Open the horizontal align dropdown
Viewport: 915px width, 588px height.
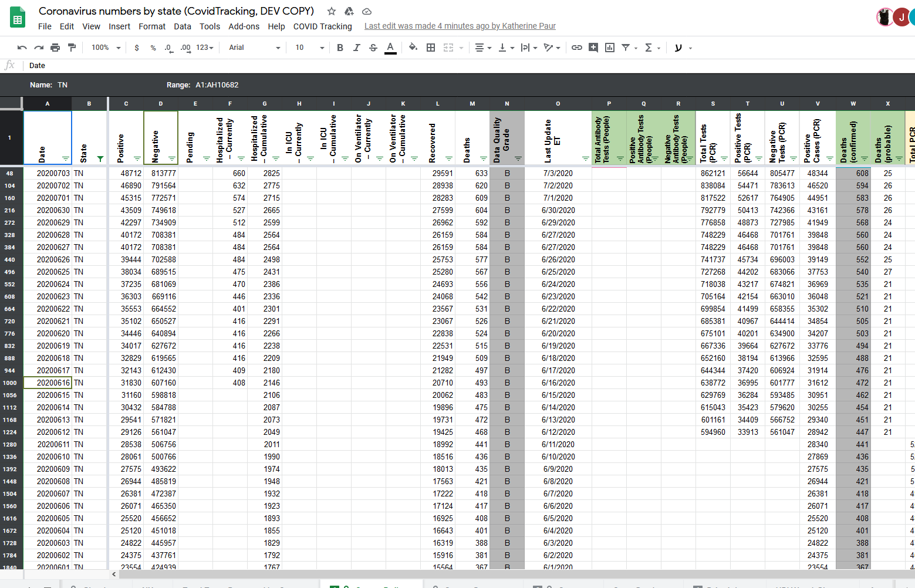pyautogui.click(x=483, y=48)
